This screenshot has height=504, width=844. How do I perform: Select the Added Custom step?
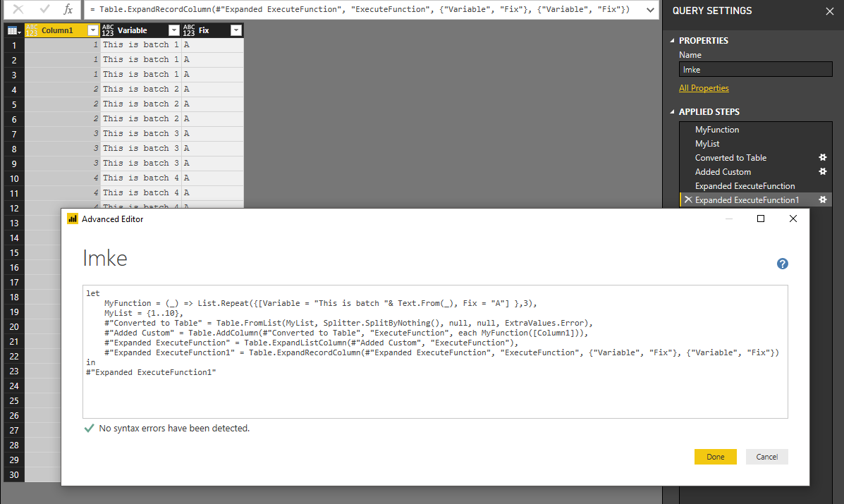pyautogui.click(x=722, y=171)
